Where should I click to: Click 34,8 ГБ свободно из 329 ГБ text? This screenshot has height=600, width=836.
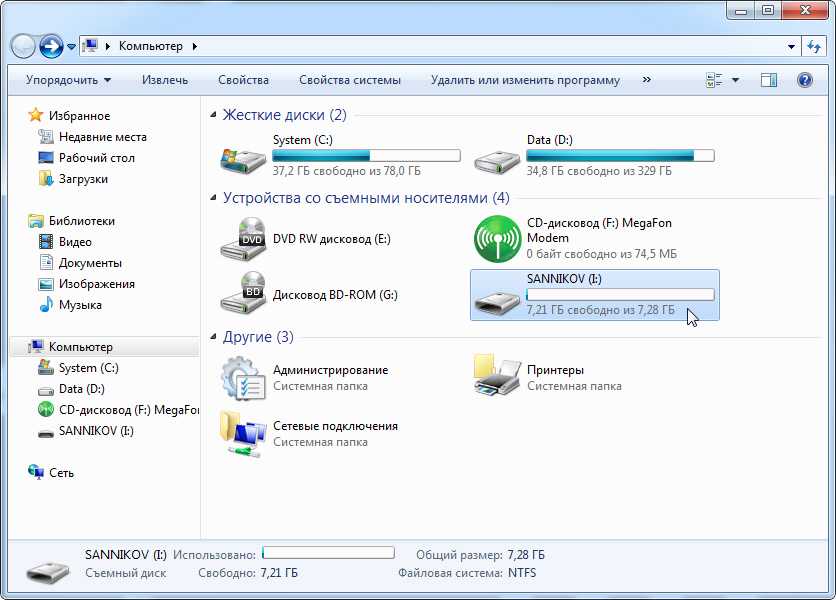(599, 171)
